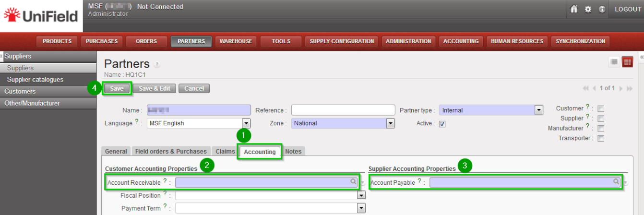The height and width of the screenshot is (215, 644).
Task: Open preferences via the gear icon
Action: click(588, 9)
